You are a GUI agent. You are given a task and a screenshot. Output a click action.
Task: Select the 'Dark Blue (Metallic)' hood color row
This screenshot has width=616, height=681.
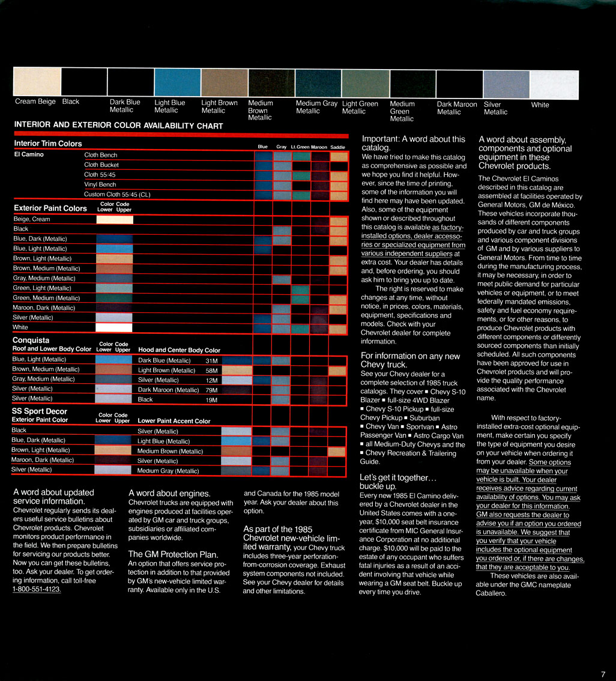(x=164, y=360)
